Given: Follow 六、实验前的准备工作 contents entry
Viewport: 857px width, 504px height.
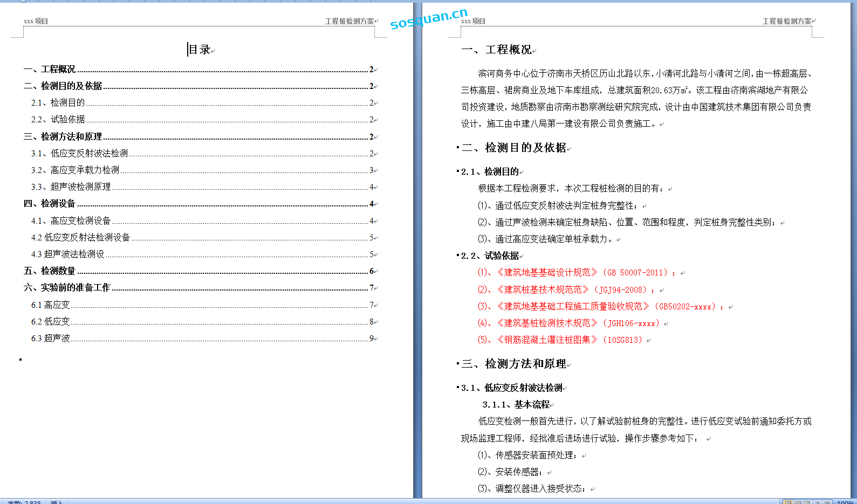Looking at the screenshot, I should pos(67,287).
